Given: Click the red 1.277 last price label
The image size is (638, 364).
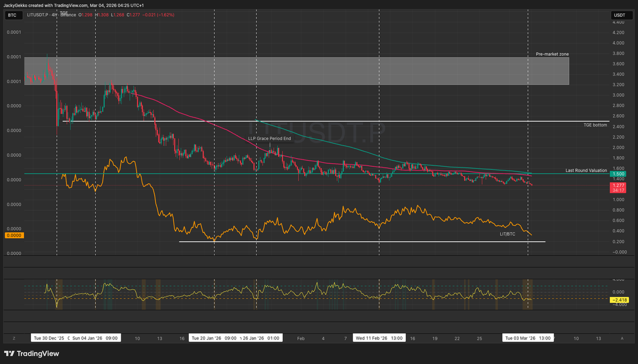Looking at the screenshot, I should [x=619, y=185].
